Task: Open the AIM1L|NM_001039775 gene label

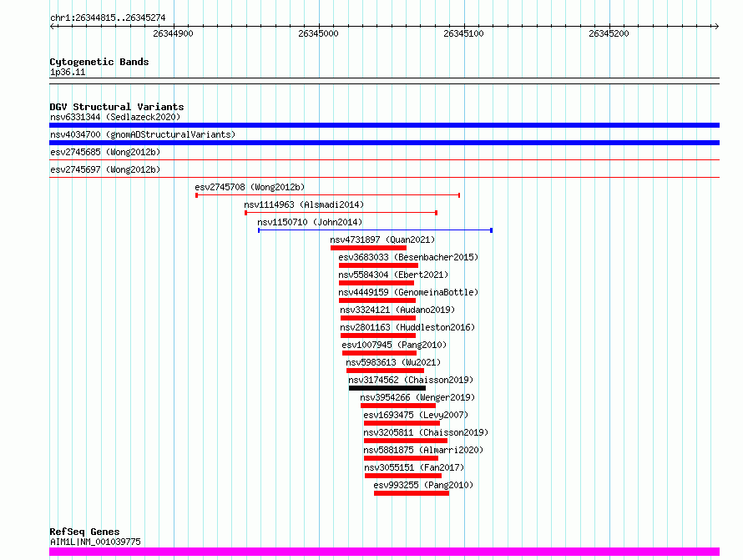Action: 95,542
